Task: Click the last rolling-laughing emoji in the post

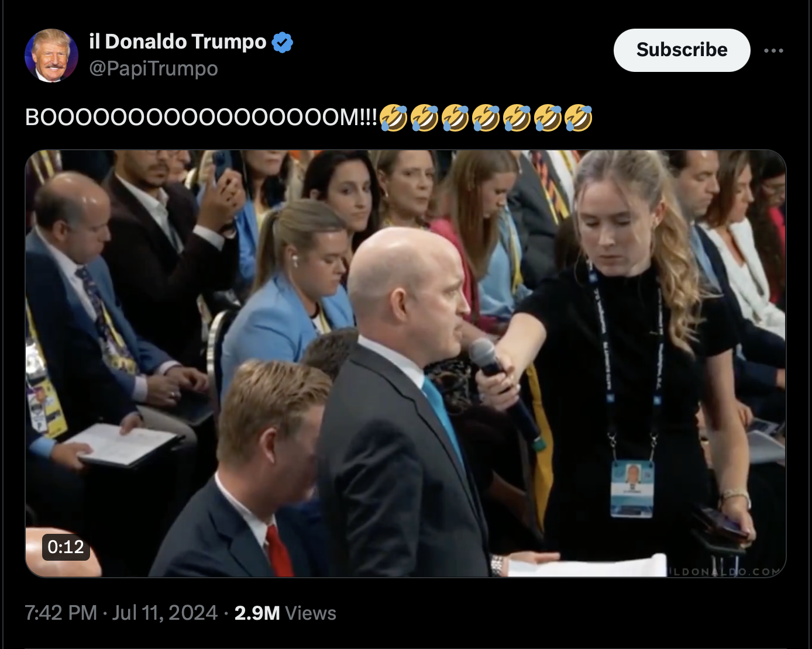Action: 578,118
